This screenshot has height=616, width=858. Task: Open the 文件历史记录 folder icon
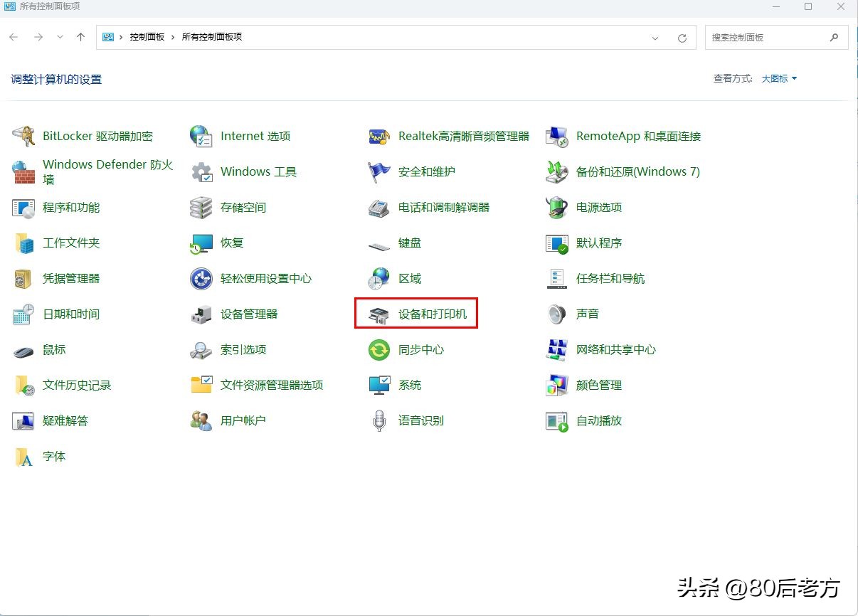23,385
